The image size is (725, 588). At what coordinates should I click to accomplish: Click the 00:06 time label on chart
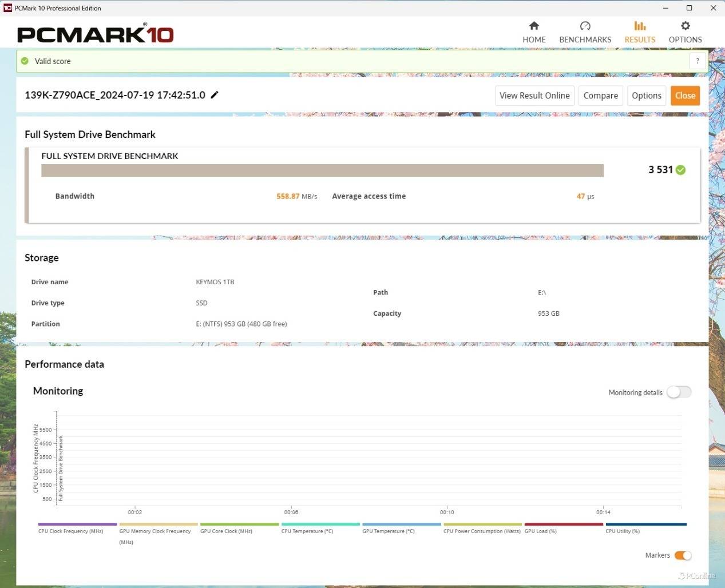click(x=291, y=512)
